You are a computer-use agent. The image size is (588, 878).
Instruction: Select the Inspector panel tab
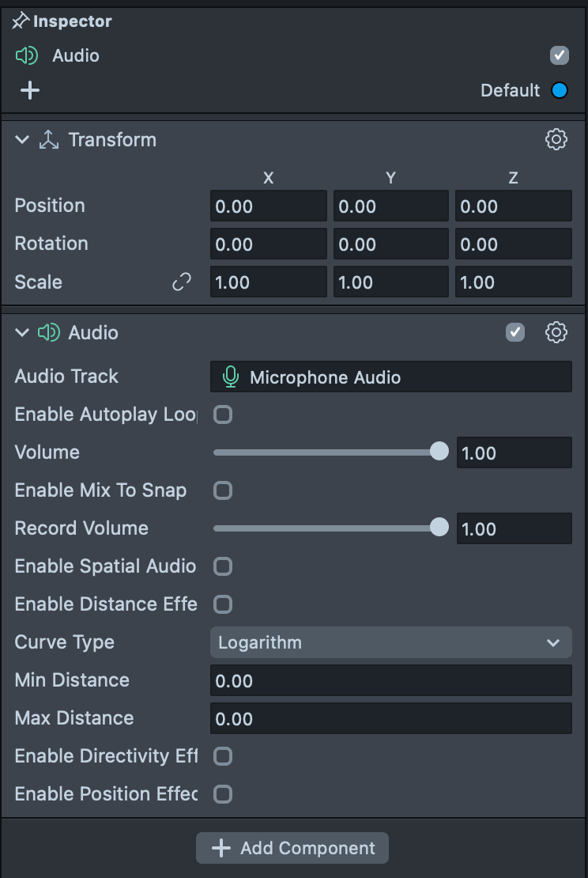click(72, 21)
